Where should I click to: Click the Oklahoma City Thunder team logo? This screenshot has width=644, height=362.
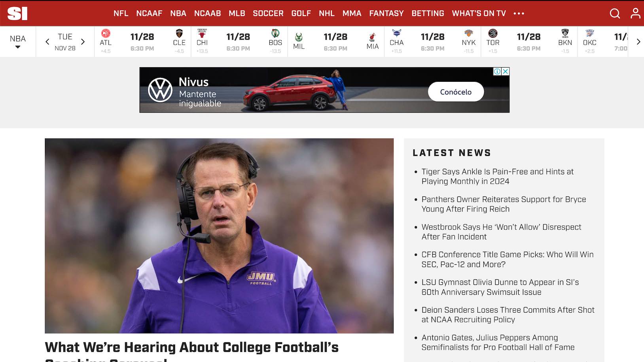tap(589, 33)
